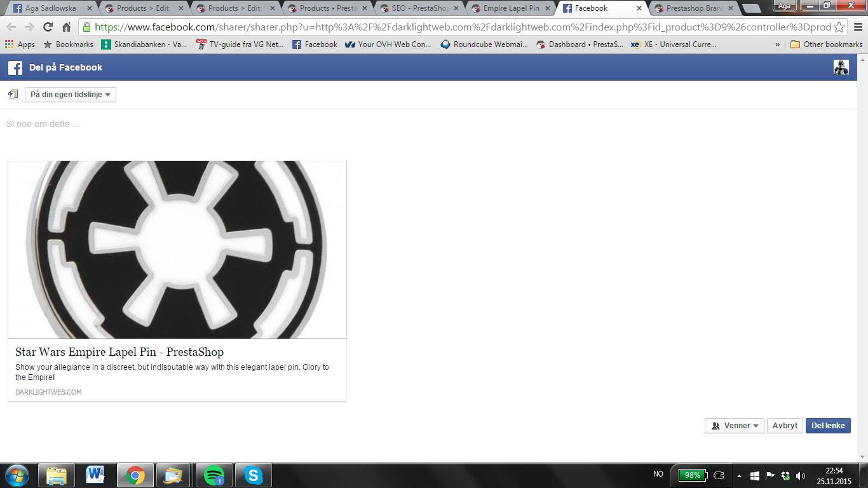Click the Avbryt button

pos(785,426)
